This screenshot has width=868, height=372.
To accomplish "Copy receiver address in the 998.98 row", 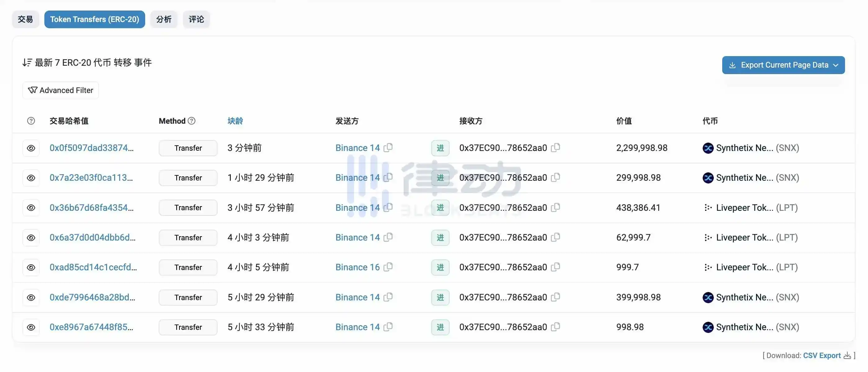I will pyautogui.click(x=555, y=326).
